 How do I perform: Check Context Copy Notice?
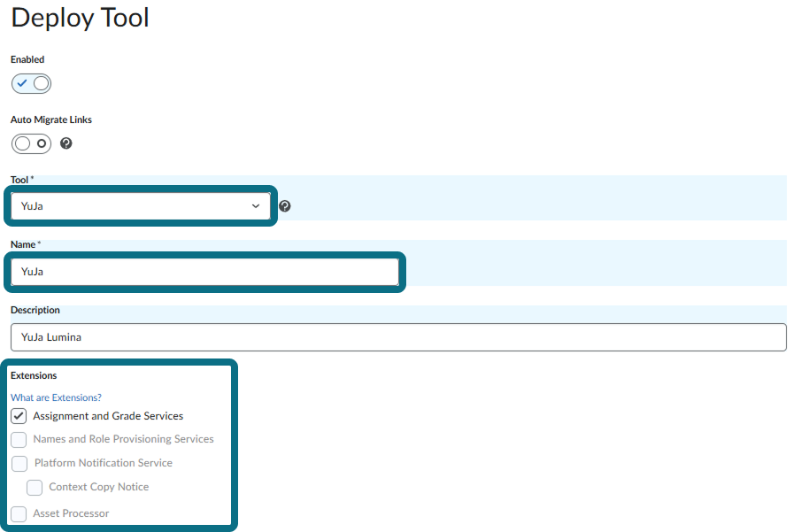coord(35,488)
